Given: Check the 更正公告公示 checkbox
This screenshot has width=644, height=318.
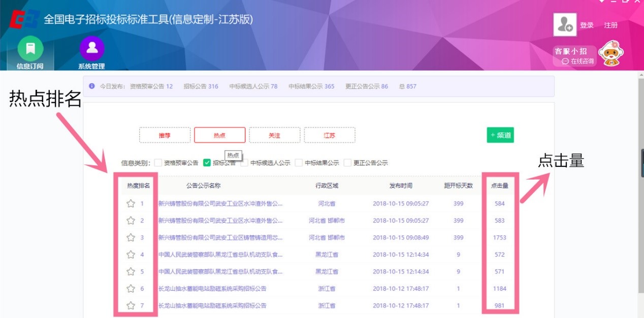Looking at the screenshot, I should (x=347, y=163).
